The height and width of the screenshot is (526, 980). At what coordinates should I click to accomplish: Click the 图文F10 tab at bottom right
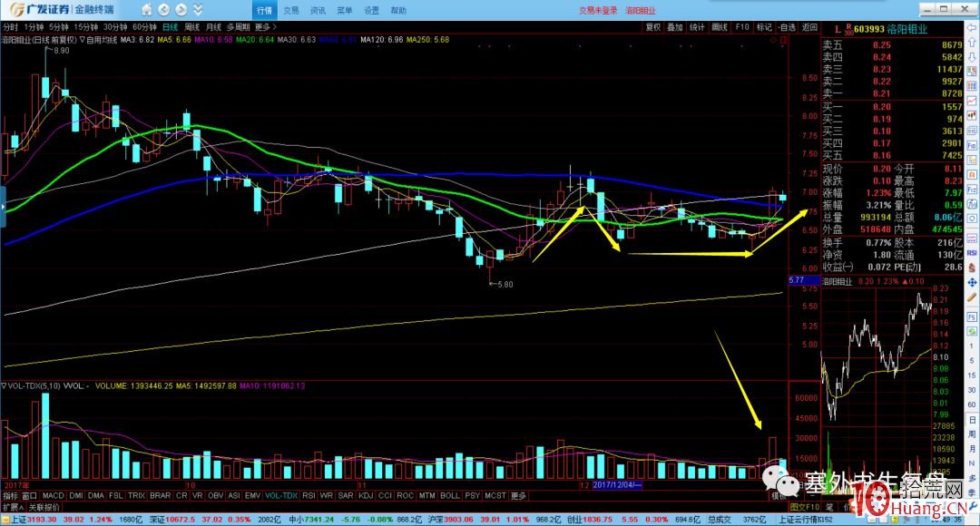coord(805,507)
